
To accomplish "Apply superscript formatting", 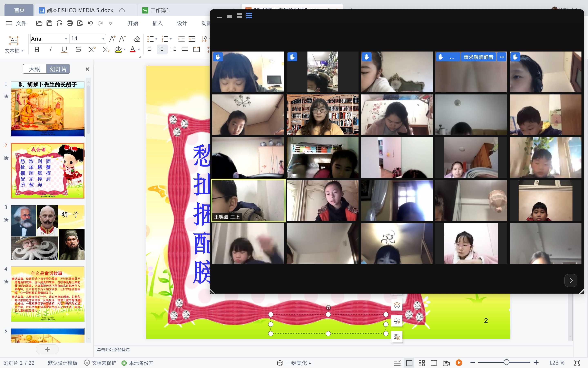I will 92,50.
